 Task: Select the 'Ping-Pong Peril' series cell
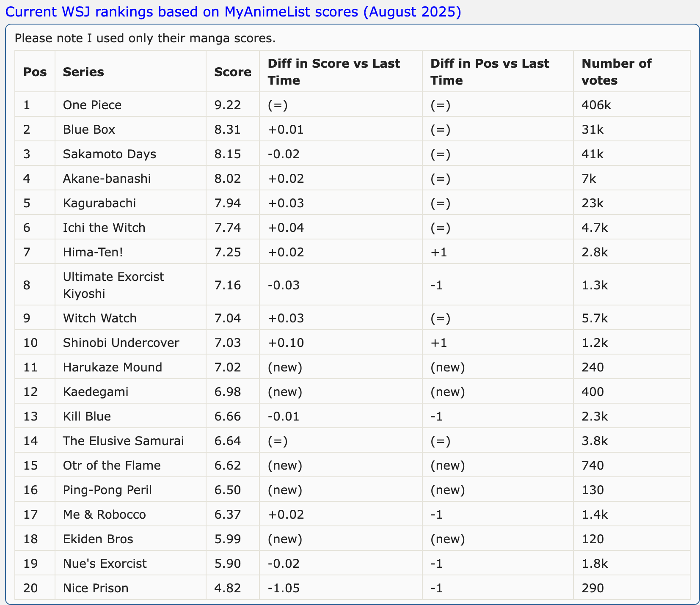click(130, 489)
